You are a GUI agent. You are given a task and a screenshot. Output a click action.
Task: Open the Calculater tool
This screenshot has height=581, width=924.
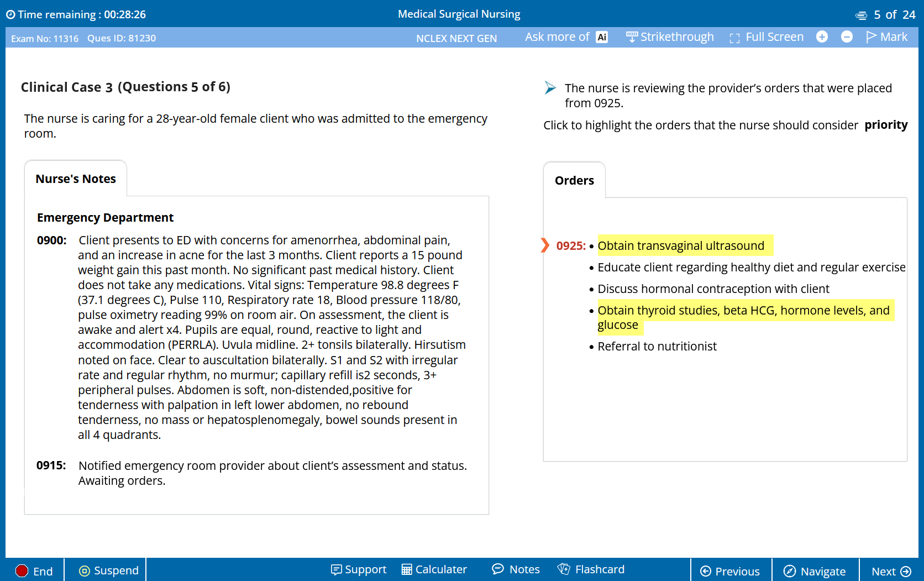tap(434, 569)
